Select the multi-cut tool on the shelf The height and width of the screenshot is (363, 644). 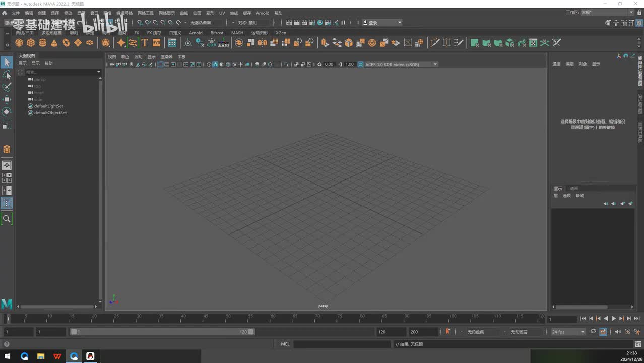(x=435, y=43)
